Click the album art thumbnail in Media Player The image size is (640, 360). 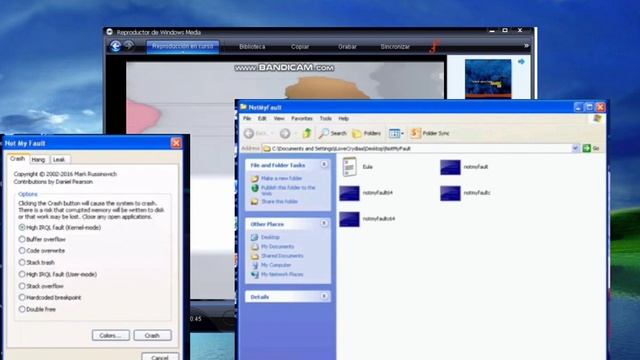pyautogui.click(x=488, y=79)
